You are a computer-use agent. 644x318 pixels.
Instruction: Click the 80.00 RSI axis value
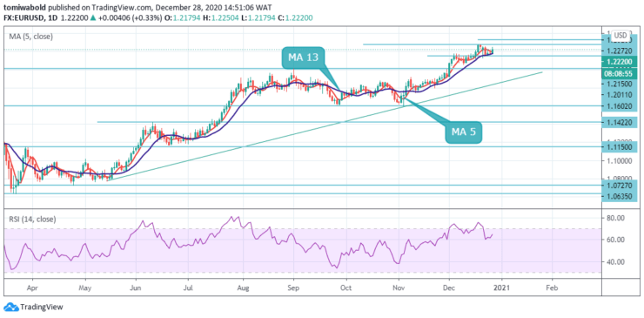point(616,217)
